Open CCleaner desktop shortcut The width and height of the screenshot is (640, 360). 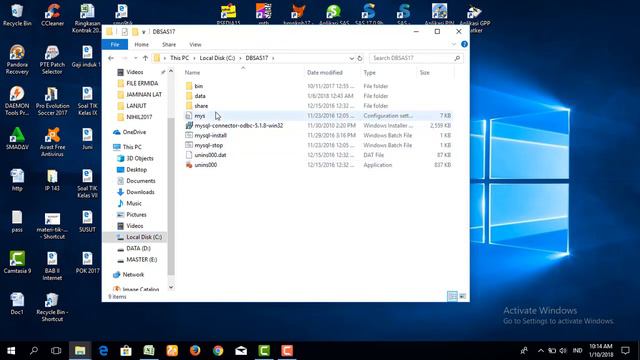pyautogui.click(x=52, y=16)
